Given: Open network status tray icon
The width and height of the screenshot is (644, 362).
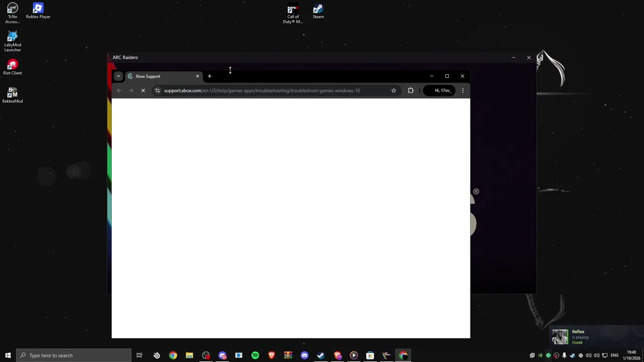Looking at the screenshot, I should click(605, 355).
